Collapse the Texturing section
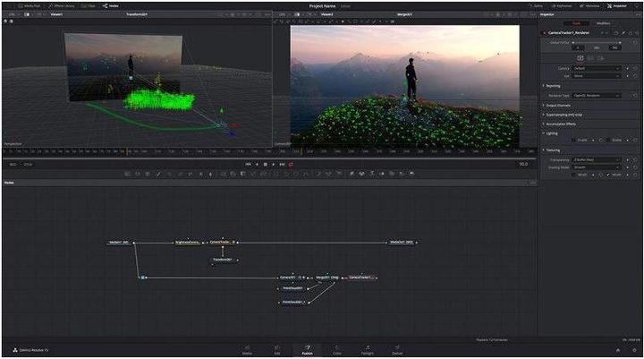Viewport: 644px width, 359px height. coord(551,150)
